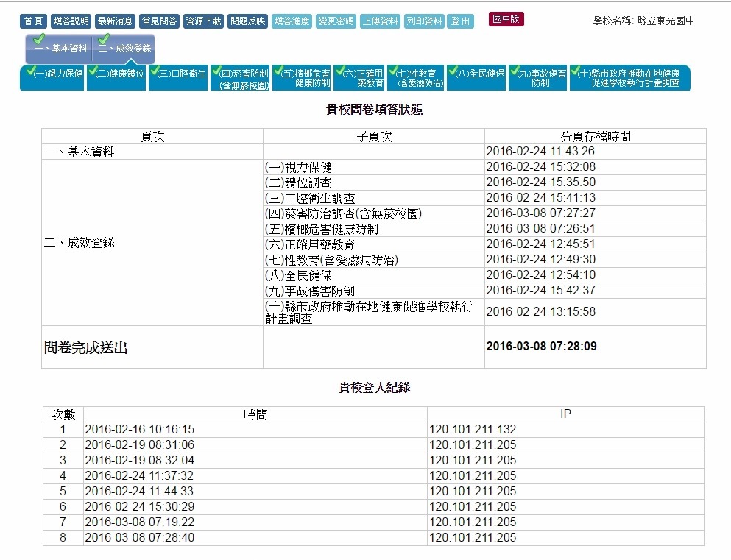Select 問卷完成送出 row label
The image size is (731, 560).
[86, 347]
